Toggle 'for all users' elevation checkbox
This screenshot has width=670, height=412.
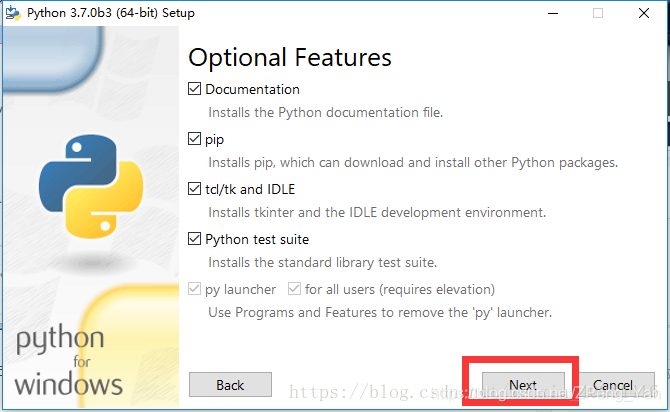click(294, 289)
